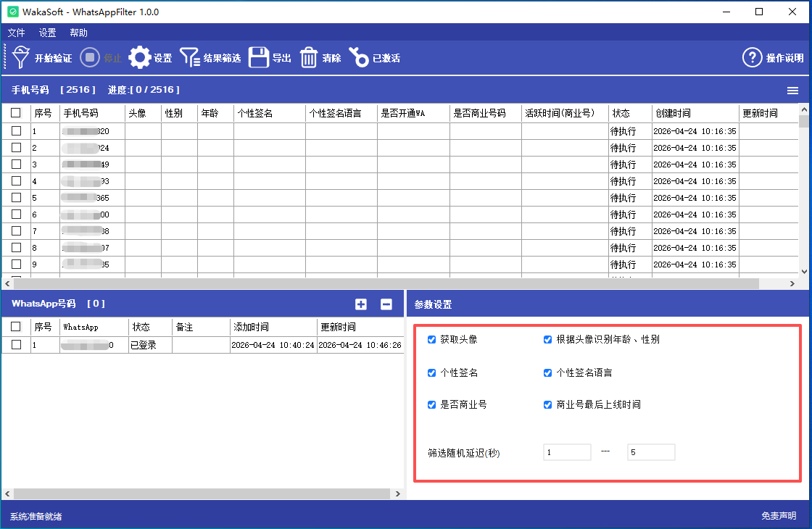Screen dimensions: 812x529
Task: Open hamburger menu in 手机号码 panel header
Action: 793,91
